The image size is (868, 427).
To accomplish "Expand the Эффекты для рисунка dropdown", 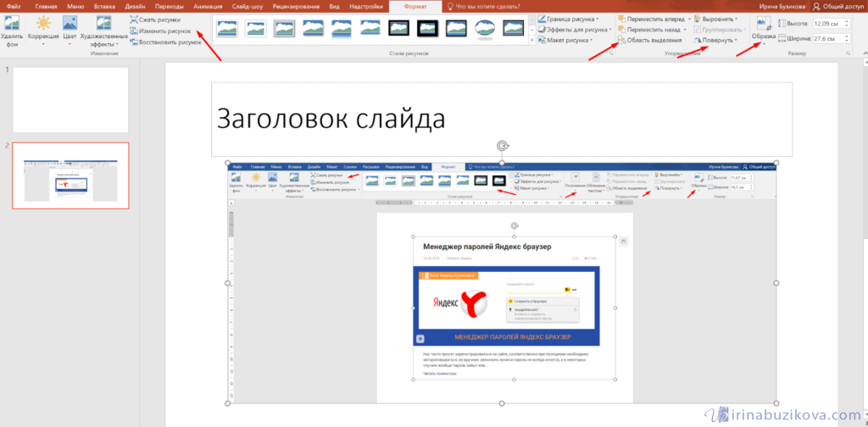I will click(x=572, y=30).
